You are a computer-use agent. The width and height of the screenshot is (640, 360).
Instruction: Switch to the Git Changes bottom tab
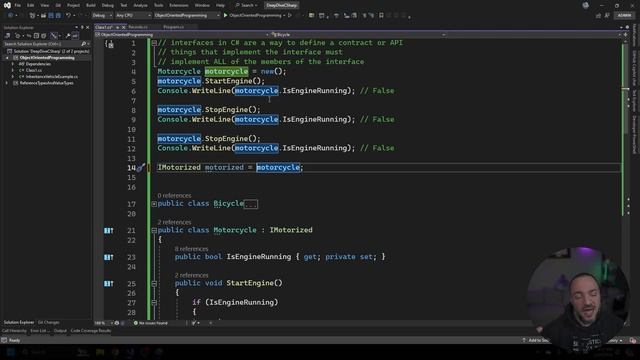(x=48, y=322)
